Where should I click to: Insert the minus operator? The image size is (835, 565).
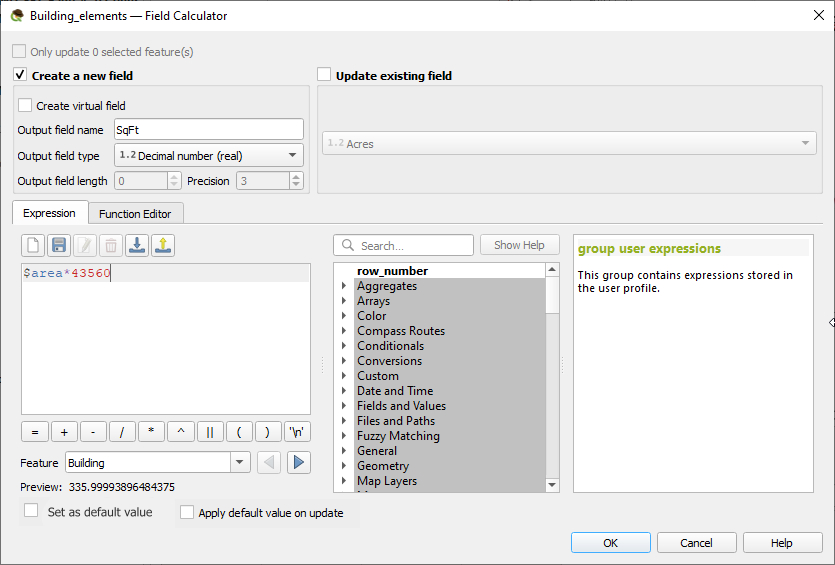pos(93,432)
